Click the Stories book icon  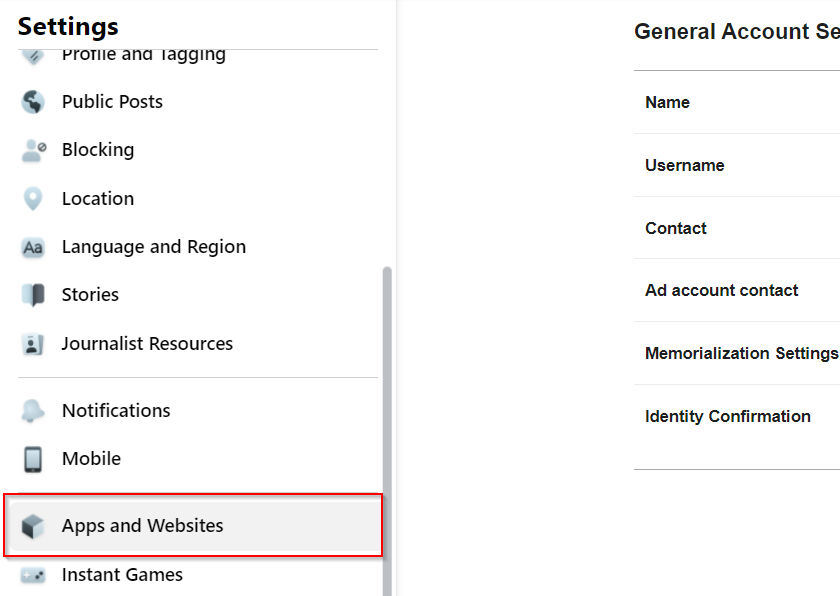coord(33,295)
